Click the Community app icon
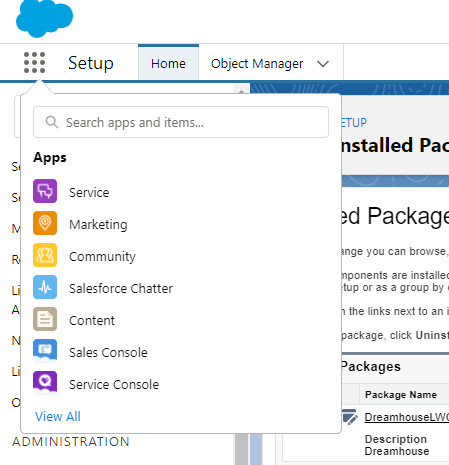The width and height of the screenshot is (449, 465). point(45,255)
